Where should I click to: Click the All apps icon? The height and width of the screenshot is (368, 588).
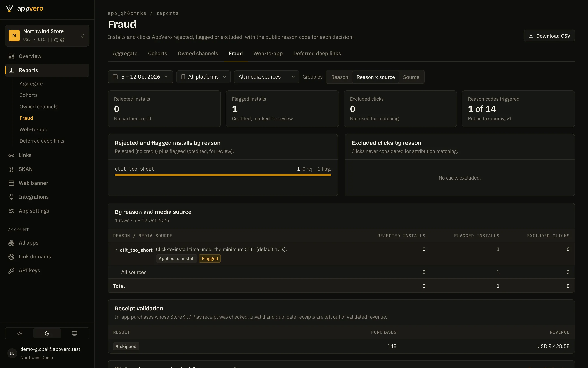click(11, 243)
